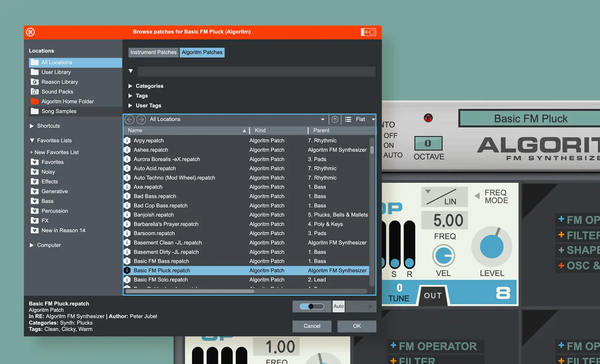Open the Percussion favorites list
600x364 pixels.
[55, 211]
